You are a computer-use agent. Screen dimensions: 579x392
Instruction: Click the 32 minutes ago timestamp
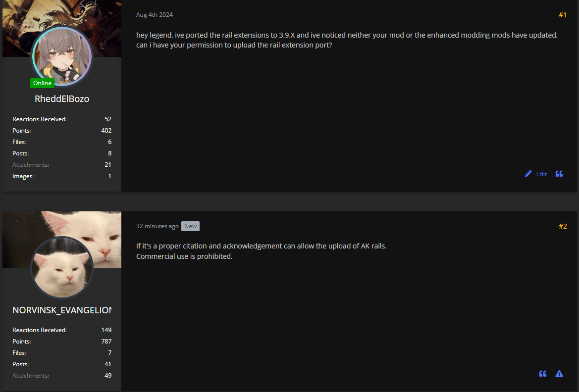[158, 226]
